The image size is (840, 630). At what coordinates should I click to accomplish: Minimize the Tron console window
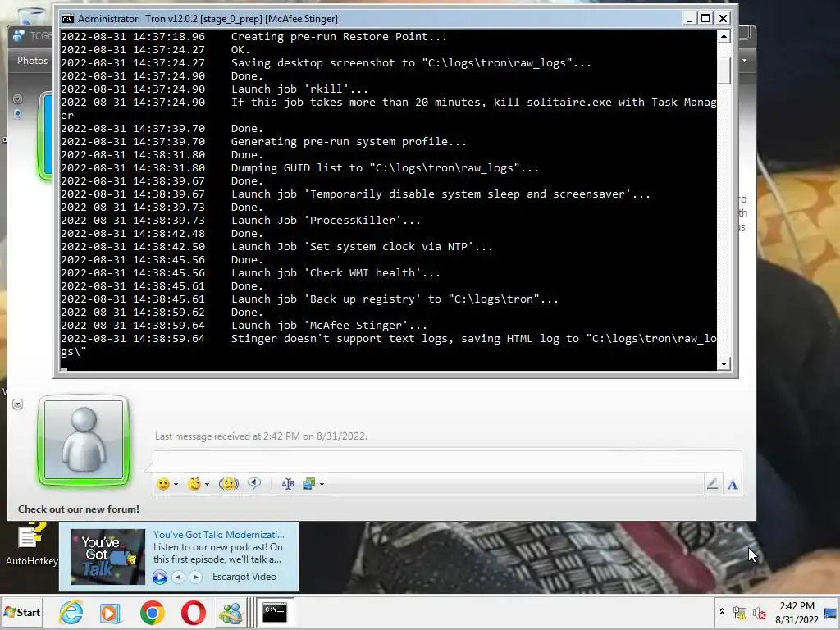689,19
